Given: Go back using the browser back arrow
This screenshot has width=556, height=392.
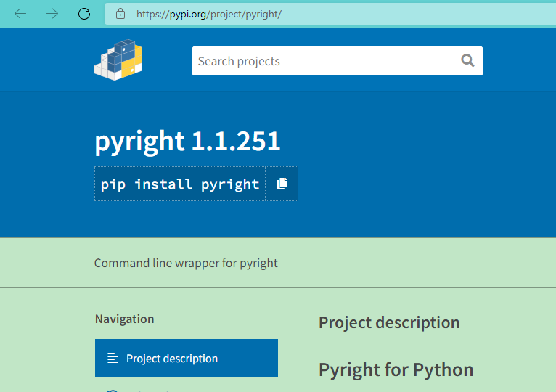Looking at the screenshot, I should tap(20, 14).
